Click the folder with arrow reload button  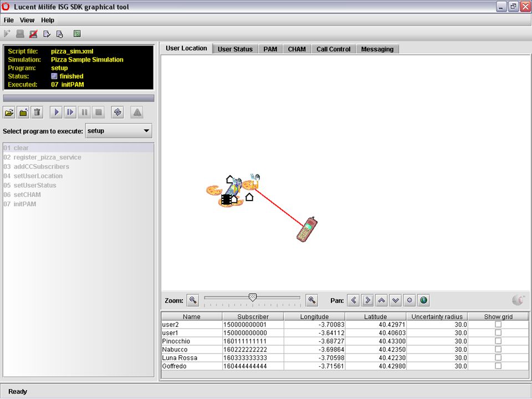23,112
